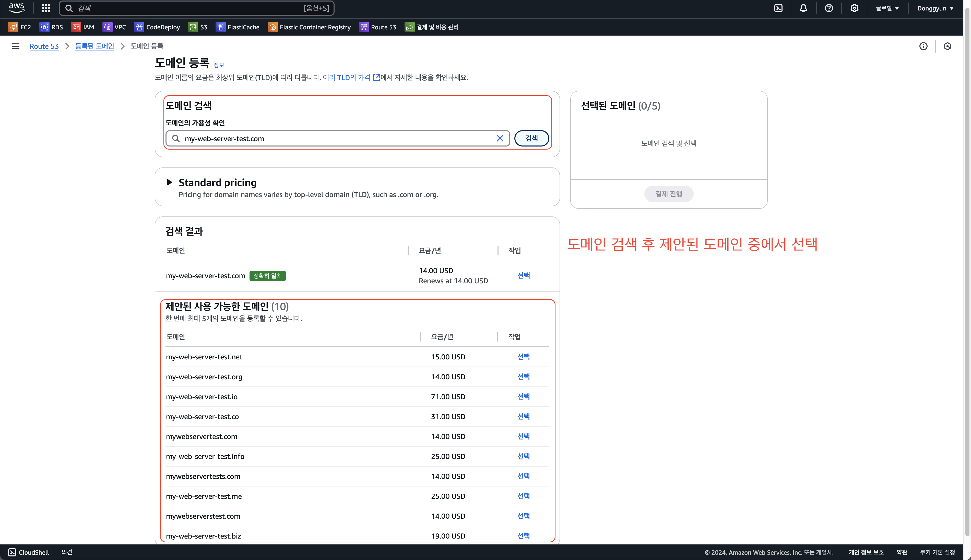Open the info panel icon

923,46
